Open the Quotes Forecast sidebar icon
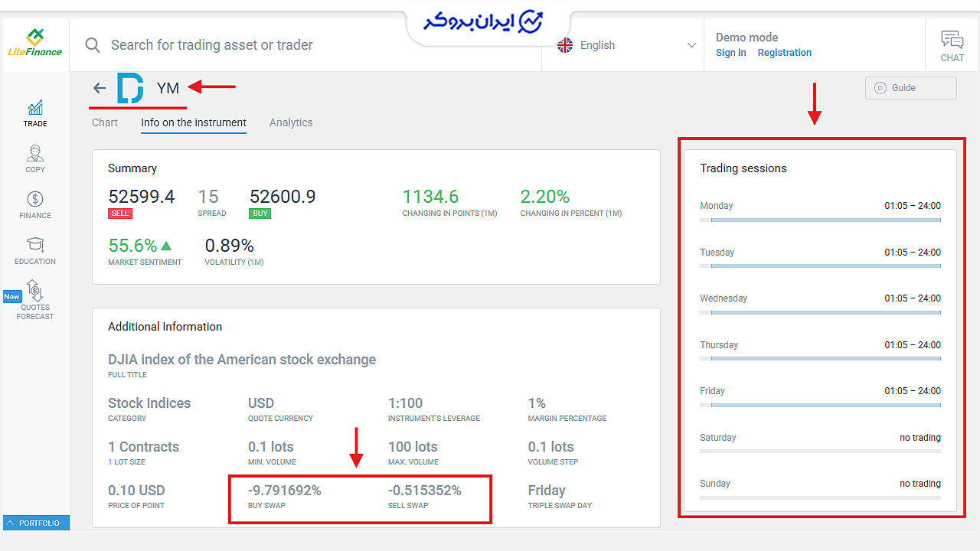This screenshot has height=551, width=980. (35, 300)
